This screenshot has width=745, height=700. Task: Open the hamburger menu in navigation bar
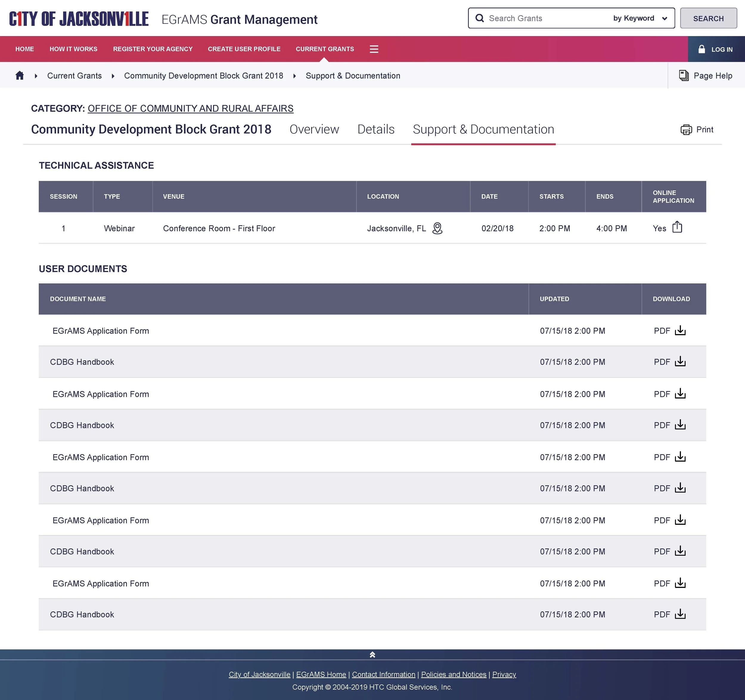[374, 49]
